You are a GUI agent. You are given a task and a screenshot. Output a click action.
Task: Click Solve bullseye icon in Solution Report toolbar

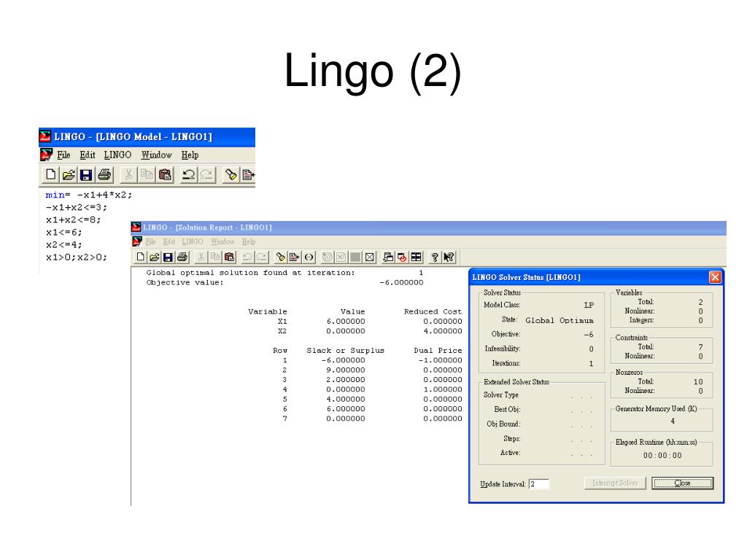coord(327,257)
